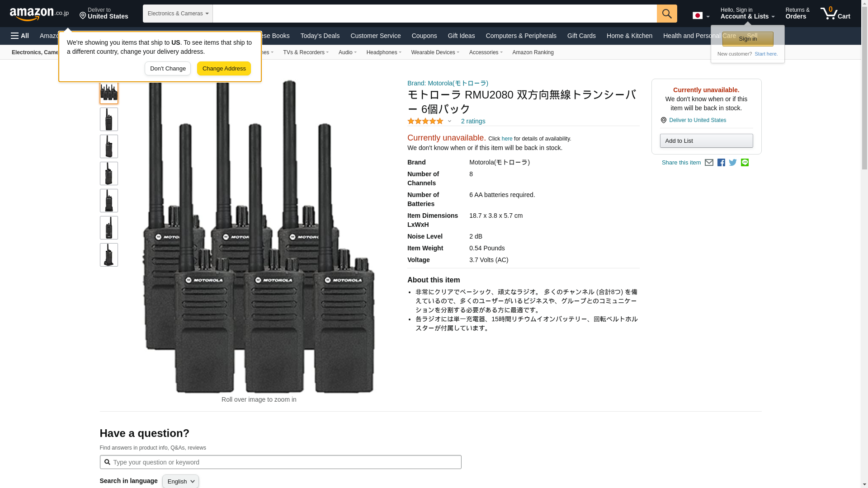
Task: Share this item on Facebook
Action: [721, 163]
